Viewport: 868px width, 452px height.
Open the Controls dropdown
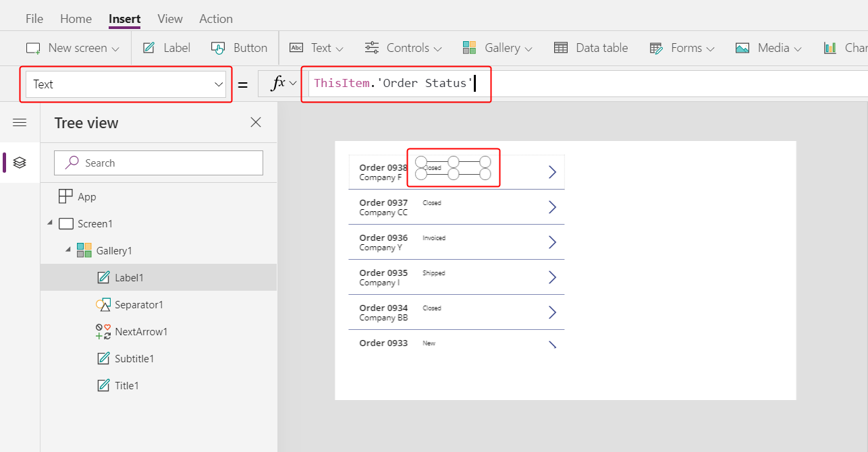pyautogui.click(x=403, y=48)
